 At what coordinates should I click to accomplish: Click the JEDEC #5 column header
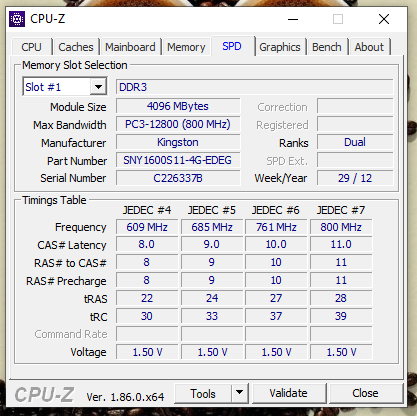point(212,210)
